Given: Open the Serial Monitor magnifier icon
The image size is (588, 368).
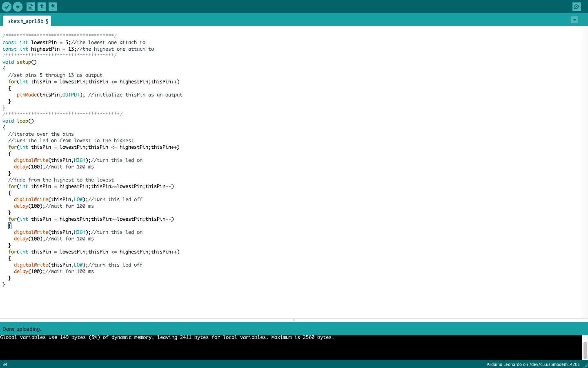Looking at the screenshot, I should 577,7.
